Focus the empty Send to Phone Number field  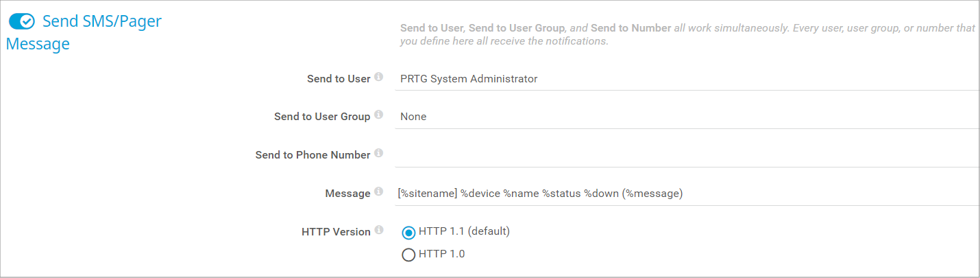click(x=685, y=155)
